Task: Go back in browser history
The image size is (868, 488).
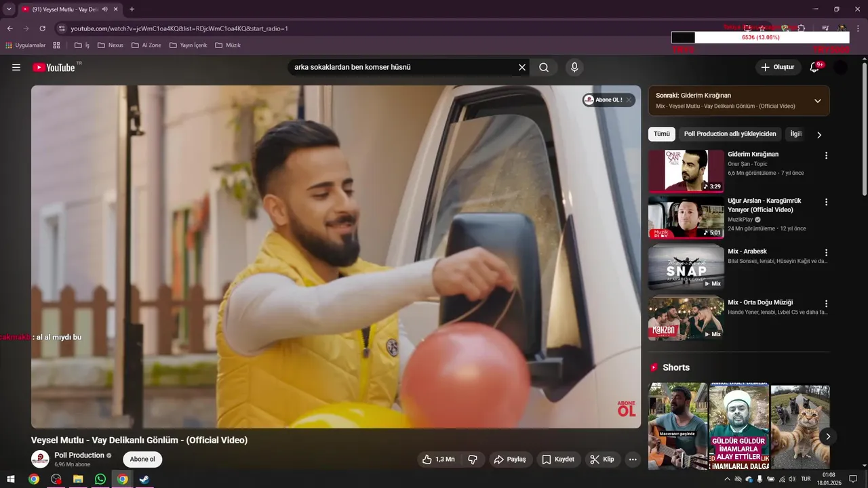Action: [9, 28]
